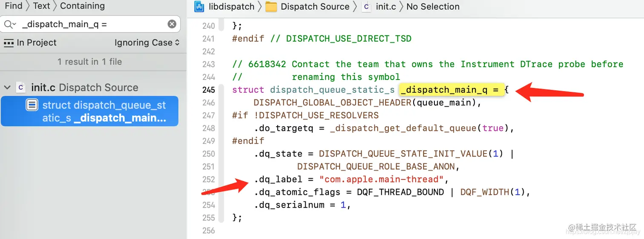
Task: Click the In Project scope icon
Action: click(9, 43)
